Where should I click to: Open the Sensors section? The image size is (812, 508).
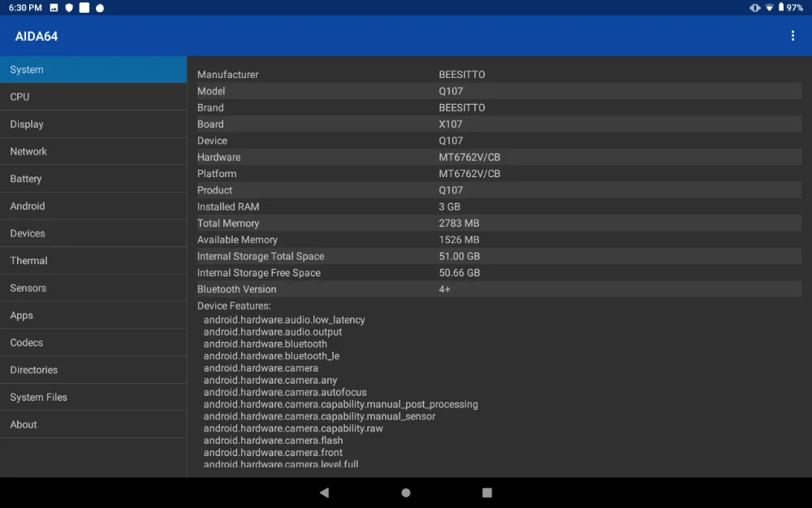click(x=93, y=288)
